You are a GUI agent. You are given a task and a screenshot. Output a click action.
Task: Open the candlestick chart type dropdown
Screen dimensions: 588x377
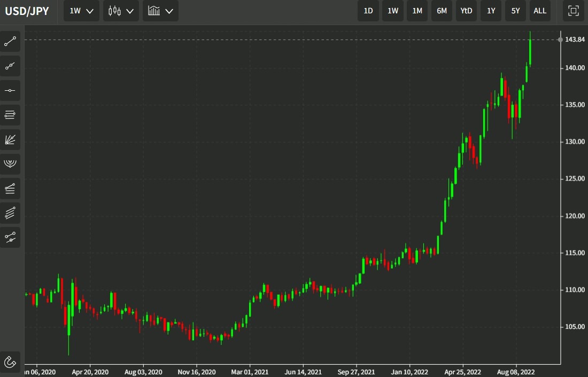(x=121, y=11)
